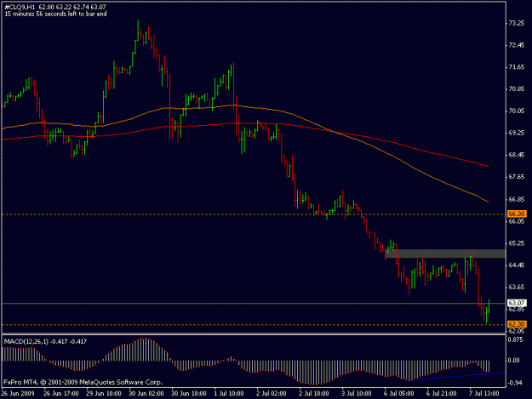Click the '2 Jul 02:00' time axis label
Screen dimensions: 532x399
tap(272, 394)
